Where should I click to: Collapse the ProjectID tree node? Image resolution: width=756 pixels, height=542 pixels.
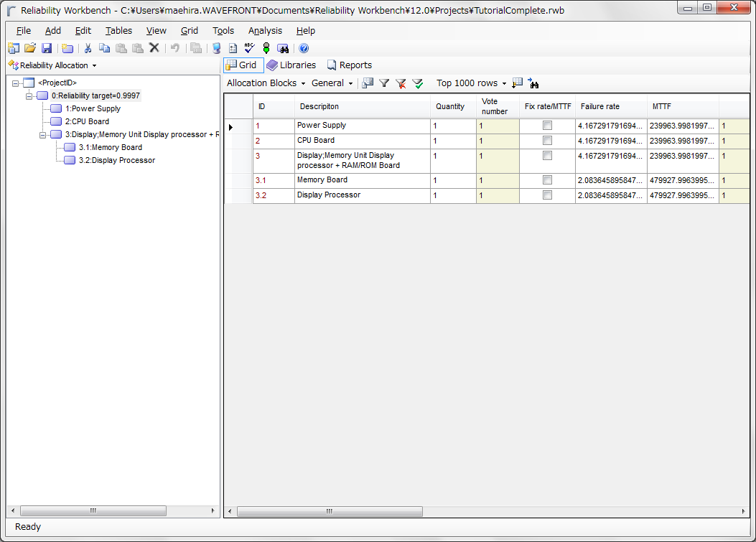click(15, 83)
